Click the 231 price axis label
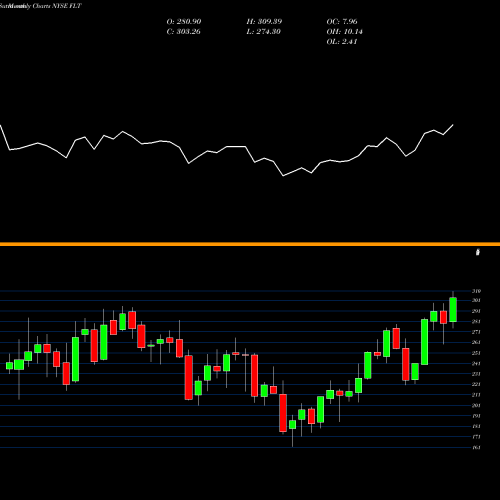 [x=476, y=374]
